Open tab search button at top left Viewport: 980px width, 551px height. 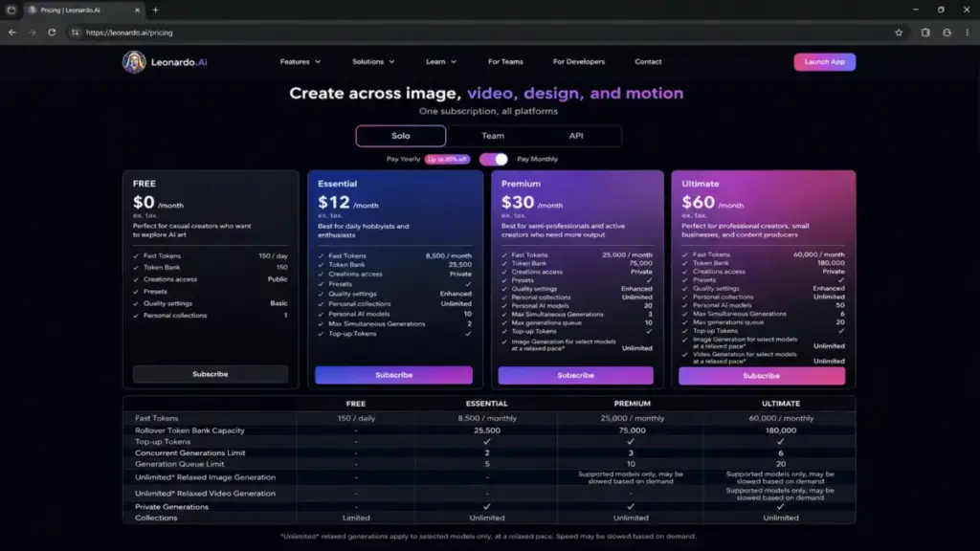[x=11, y=10]
